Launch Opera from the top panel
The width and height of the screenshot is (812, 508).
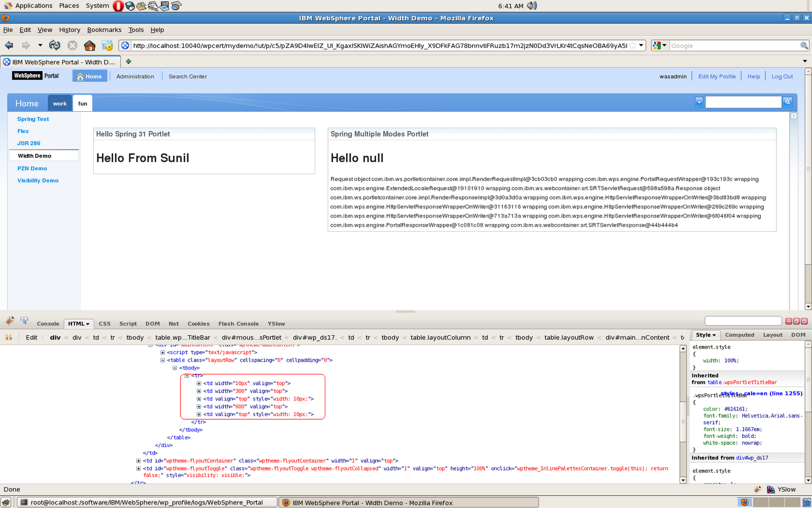(118, 6)
